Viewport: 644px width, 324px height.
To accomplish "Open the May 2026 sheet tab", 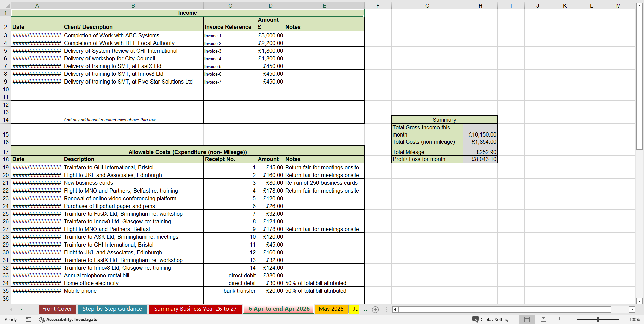I will coord(331,309).
